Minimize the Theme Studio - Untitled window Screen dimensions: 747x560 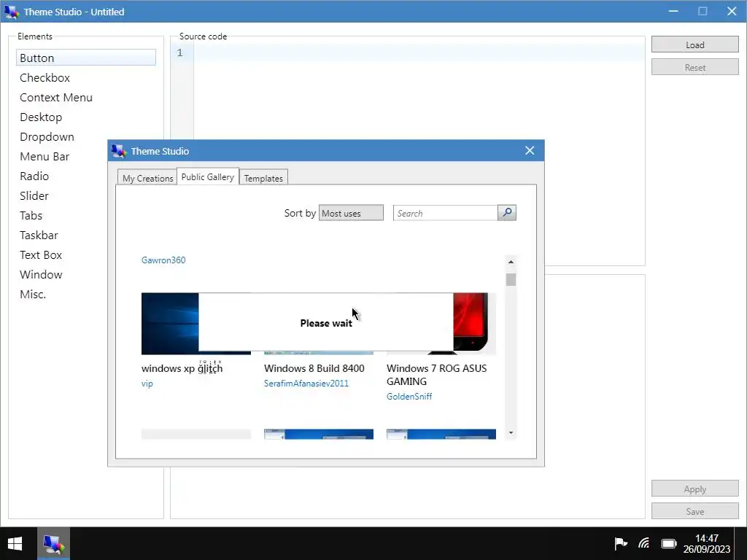(673, 11)
